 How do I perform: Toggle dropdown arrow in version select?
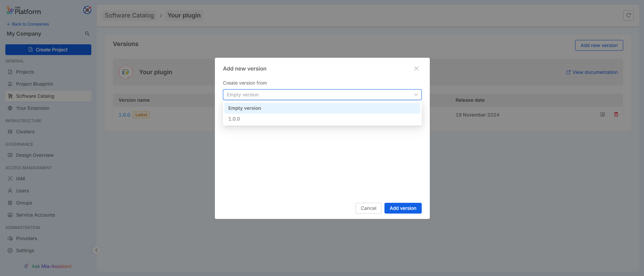click(x=416, y=95)
